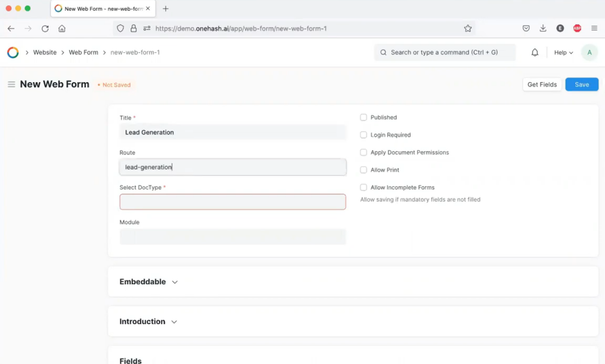Open the browser downloads icon
Screen dimensions: 605x364
543,28
